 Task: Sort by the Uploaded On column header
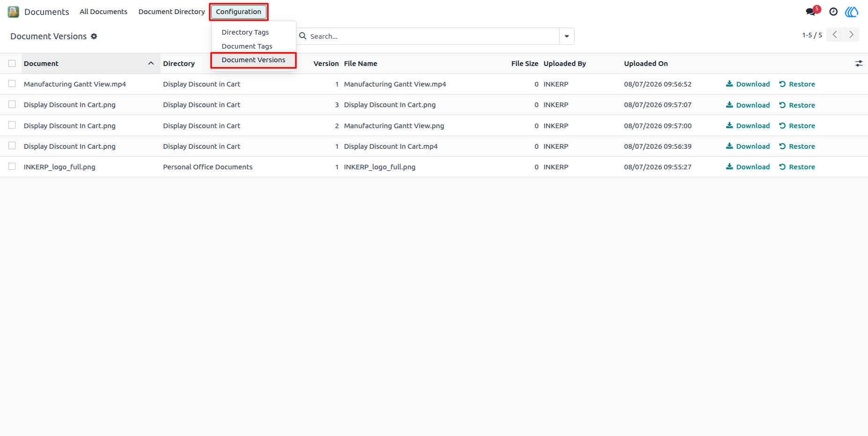[x=646, y=64]
